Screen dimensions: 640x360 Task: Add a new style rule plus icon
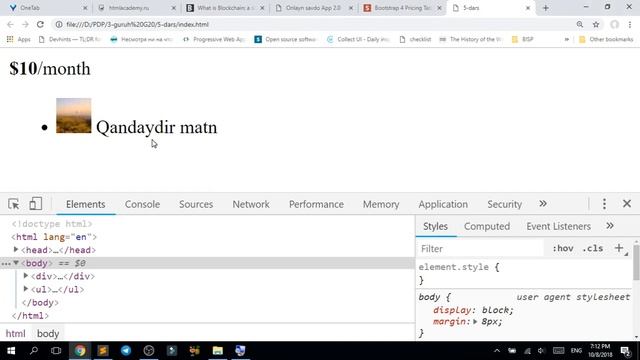pos(619,248)
